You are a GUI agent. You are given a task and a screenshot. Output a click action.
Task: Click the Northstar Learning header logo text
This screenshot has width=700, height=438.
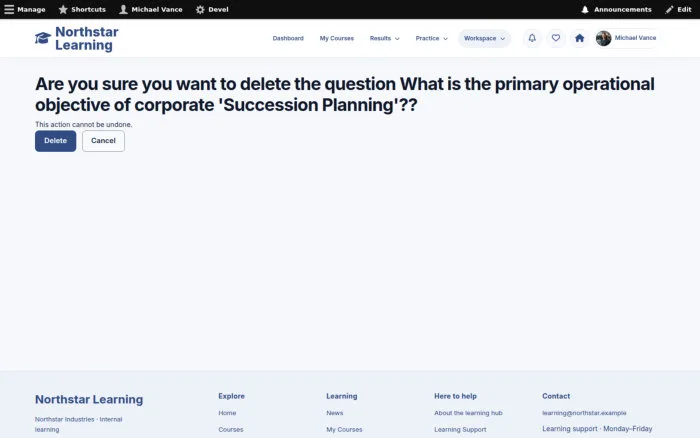[87, 38]
